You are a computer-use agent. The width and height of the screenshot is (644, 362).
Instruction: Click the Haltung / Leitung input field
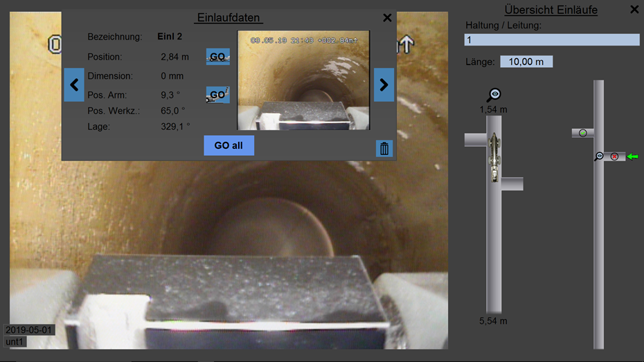coord(551,40)
